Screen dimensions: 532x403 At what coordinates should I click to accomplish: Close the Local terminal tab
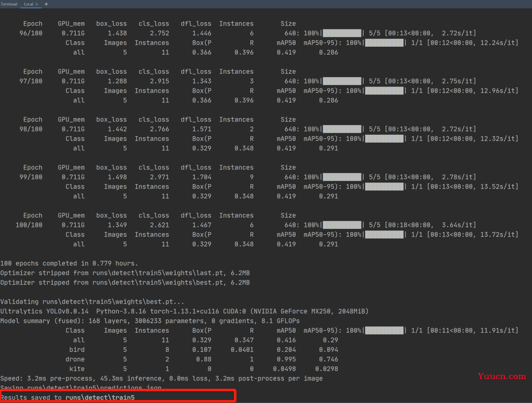pyautogui.click(x=36, y=4)
